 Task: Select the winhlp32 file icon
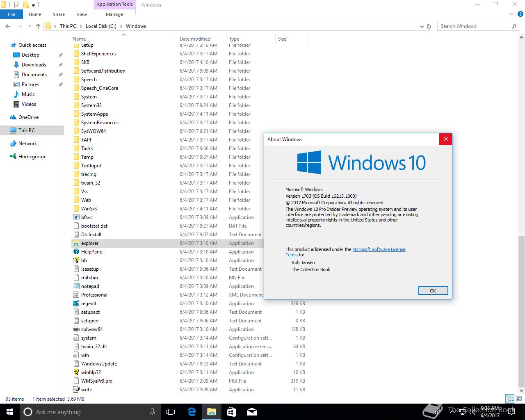tap(76, 372)
